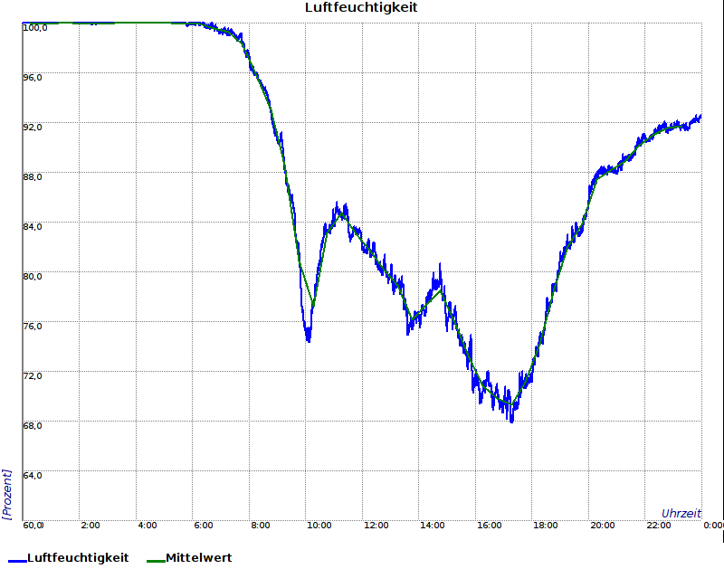Click the 72,0 y-axis value
This screenshot has width=724, height=588.
tap(33, 376)
